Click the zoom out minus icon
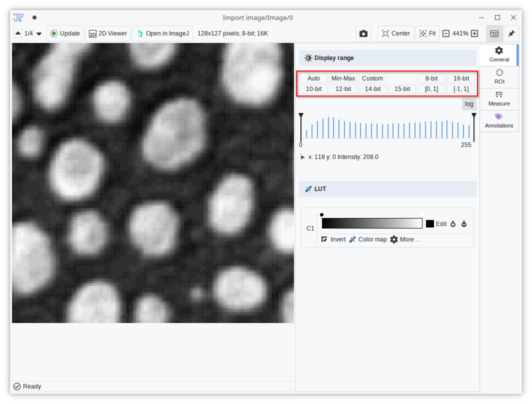Image resolution: width=532 pixels, height=404 pixels. pos(446,34)
